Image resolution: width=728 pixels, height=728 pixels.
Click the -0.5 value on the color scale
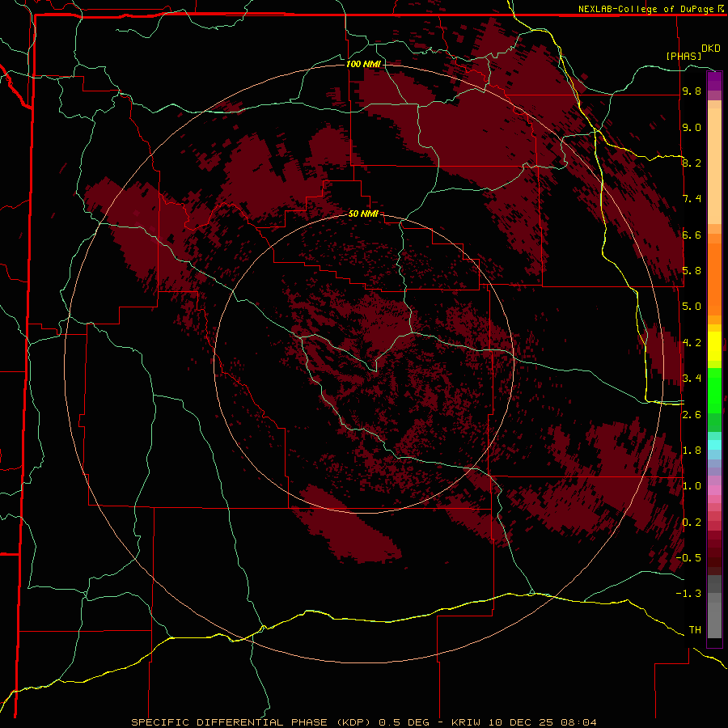click(x=688, y=558)
